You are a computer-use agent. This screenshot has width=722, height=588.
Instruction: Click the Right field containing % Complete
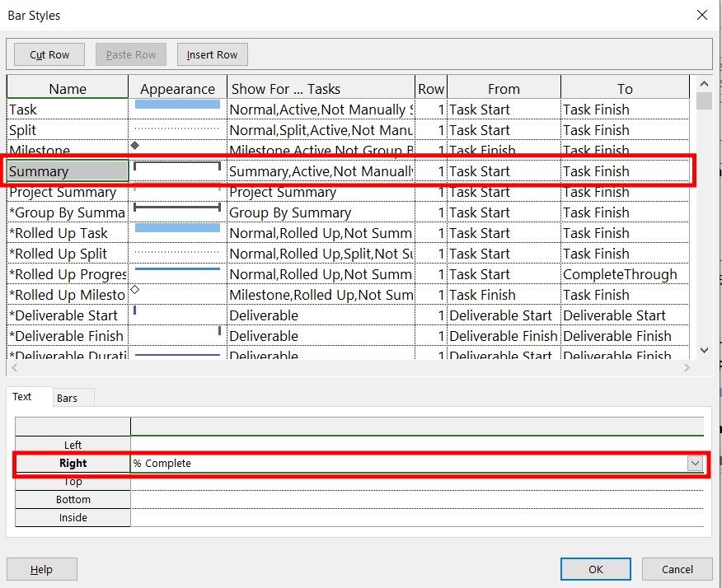pos(409,464)
